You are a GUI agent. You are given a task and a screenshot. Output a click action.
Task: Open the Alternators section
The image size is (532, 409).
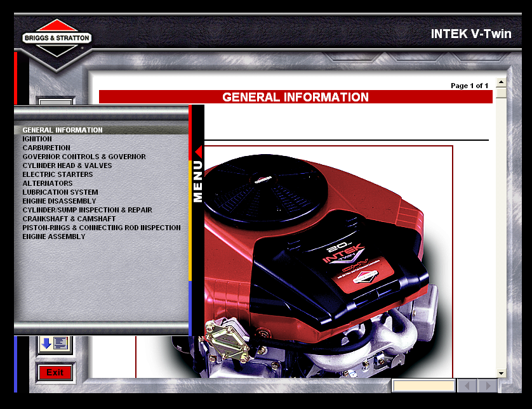pyautogui.click(x=48, y=183)
